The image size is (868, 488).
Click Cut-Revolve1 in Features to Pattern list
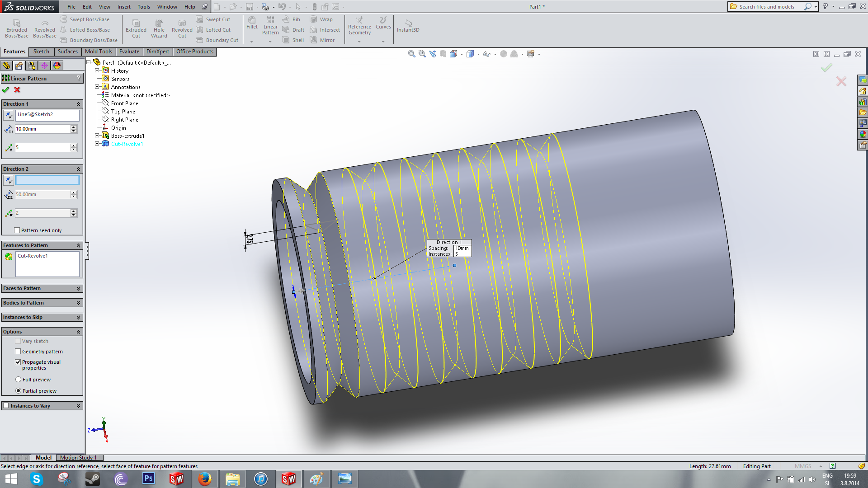pos(33,256)
